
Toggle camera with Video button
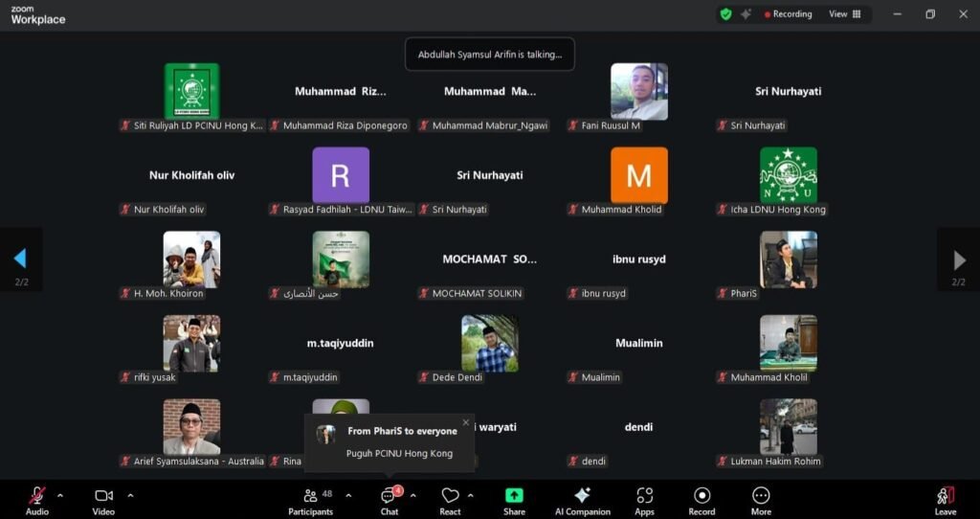pyautogui.click(x=103, y=496)
